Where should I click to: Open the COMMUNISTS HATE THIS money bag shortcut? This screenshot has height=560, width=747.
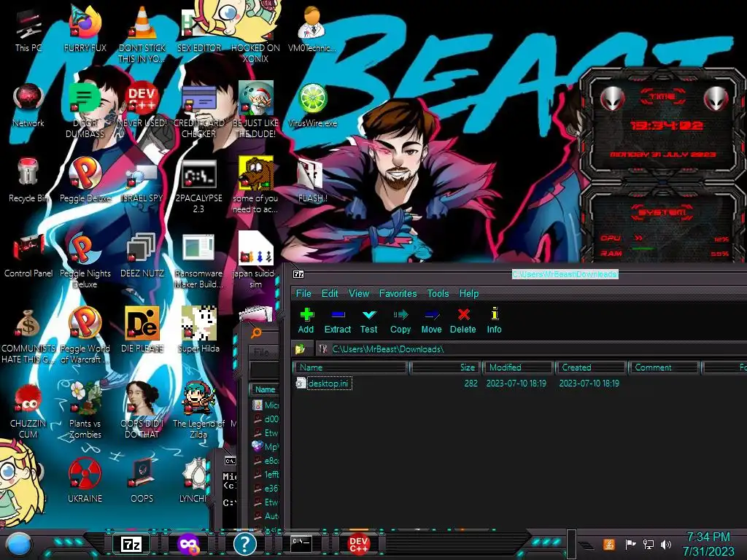[28, 335]
